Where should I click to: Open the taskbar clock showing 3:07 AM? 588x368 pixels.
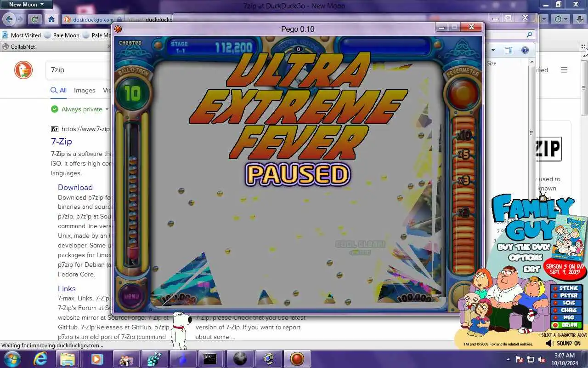pos(565,359)
